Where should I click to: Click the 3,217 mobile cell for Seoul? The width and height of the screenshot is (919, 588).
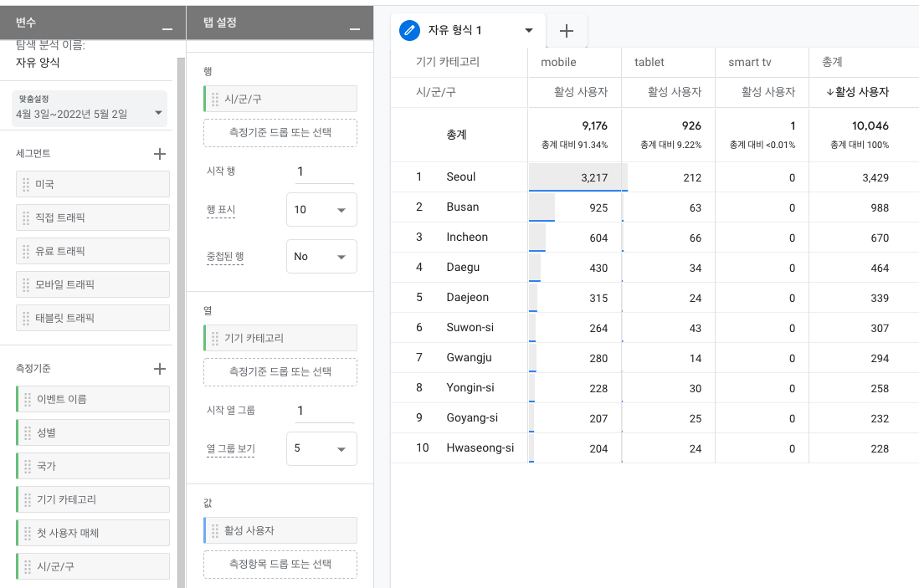click(x=594, y=177)
